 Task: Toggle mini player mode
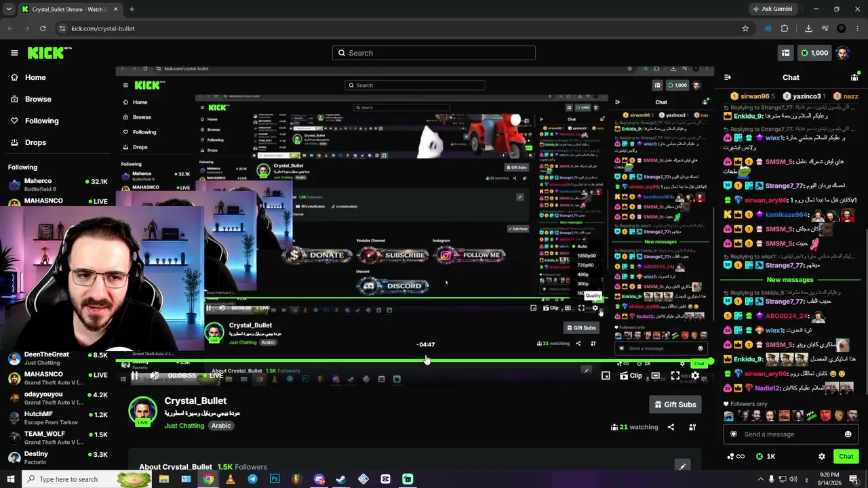606,375
